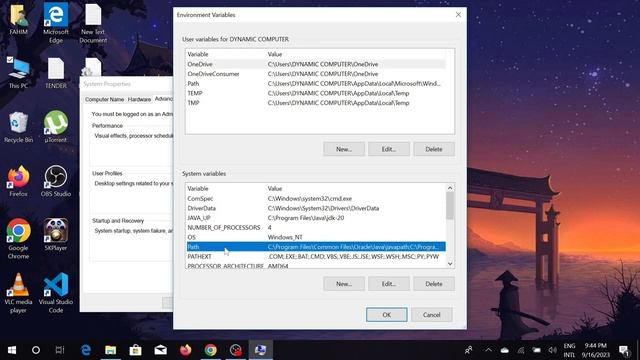Open File Explorer from the taskbar
Screen dimensions: 640x360
[111, 350]
